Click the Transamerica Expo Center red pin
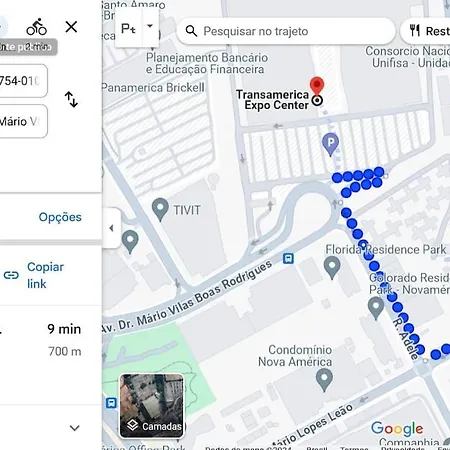Viewport: 450px width, 450px height. (x=317, y=86)
